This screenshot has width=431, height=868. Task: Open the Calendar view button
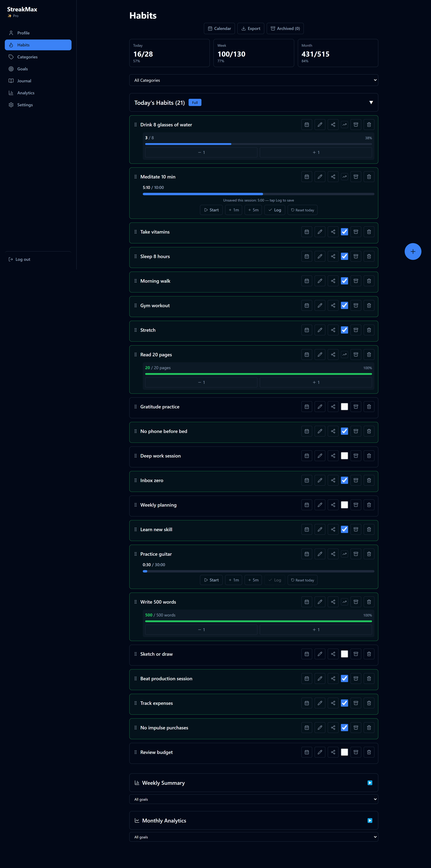click(219, 29)
